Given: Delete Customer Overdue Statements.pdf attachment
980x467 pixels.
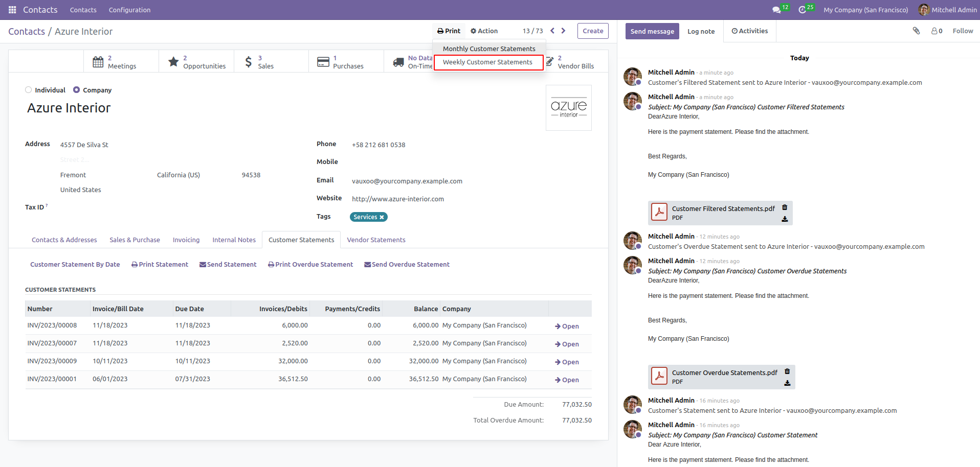Looking at the screenshot, I should pos(787,371).
